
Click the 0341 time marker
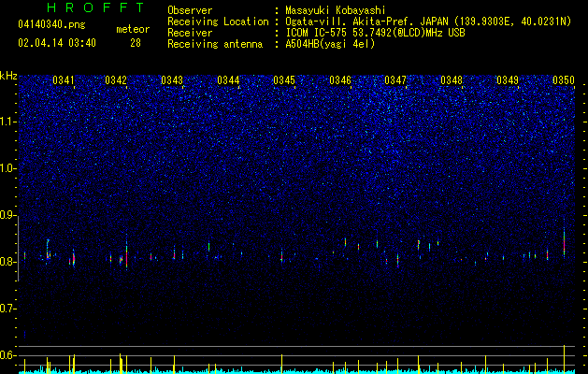(x=64, y=80)
